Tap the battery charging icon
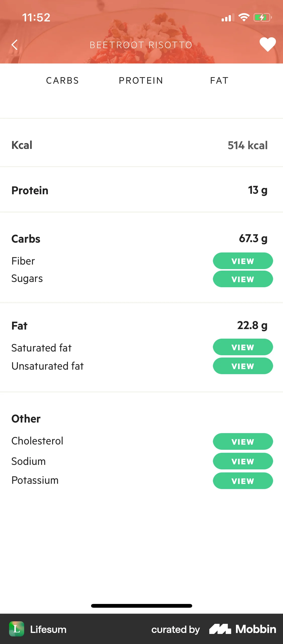Viewport: 283px width, 644px height. [262, 17]
